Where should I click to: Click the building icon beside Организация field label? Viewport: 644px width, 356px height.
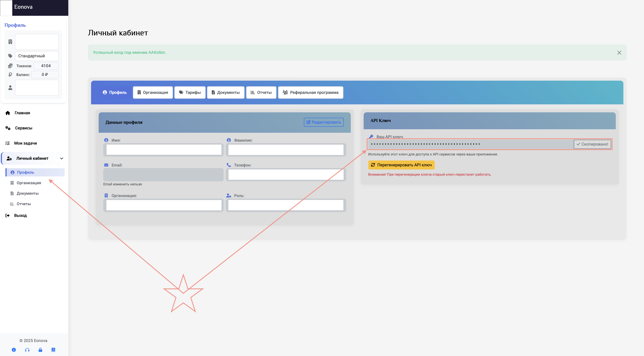pyautogui.click(x=106, y=195)
